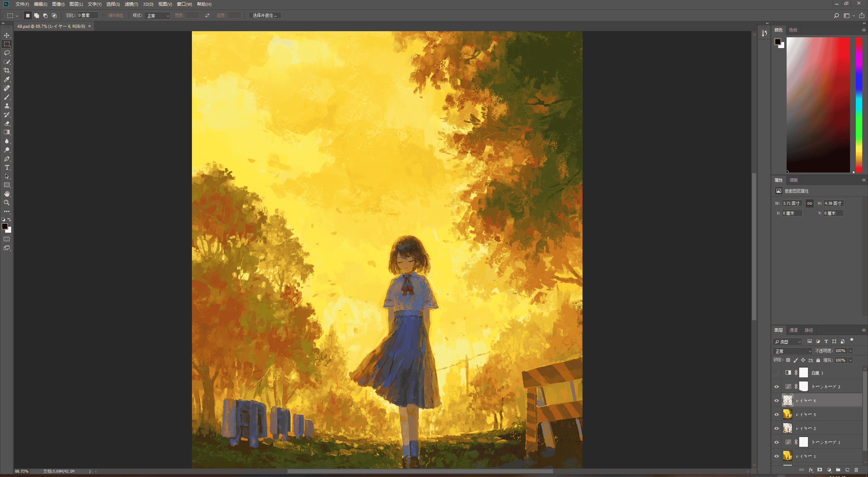Viewport: 868px width, 477px height.
Task: Select the Rectangle shape tool
Action: coord(7,185)
